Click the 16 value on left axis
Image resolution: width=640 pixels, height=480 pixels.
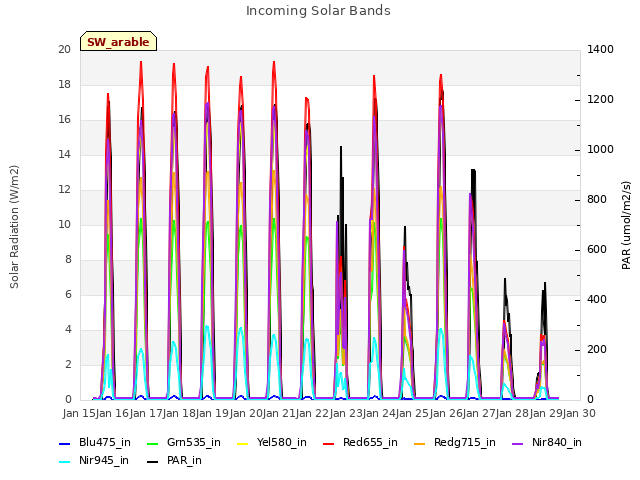64,120
